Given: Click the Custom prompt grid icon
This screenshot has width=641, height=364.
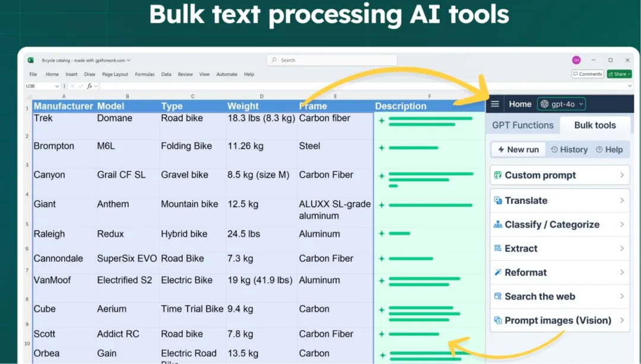Looking at the screenshot, I should (497, 175).
